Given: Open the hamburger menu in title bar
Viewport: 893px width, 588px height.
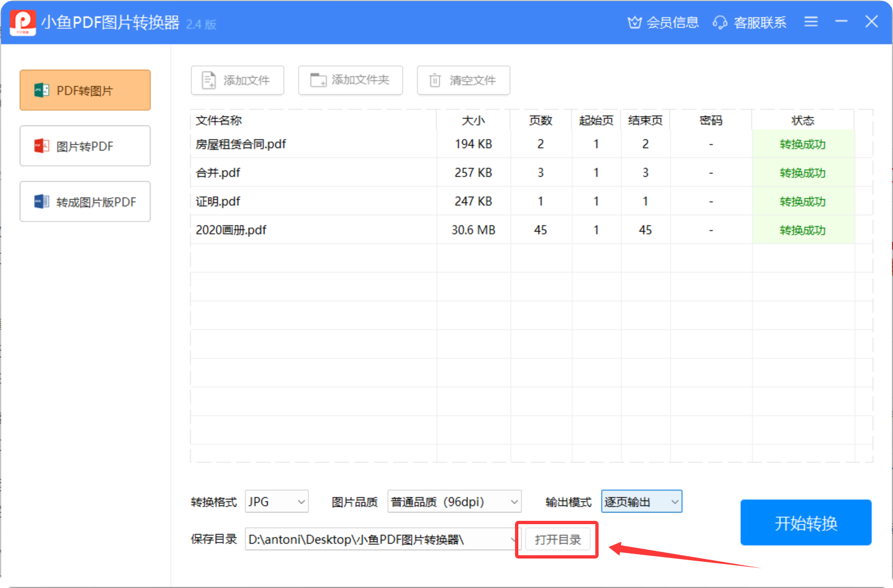Looking at the screenshot, I should [811, 22].
